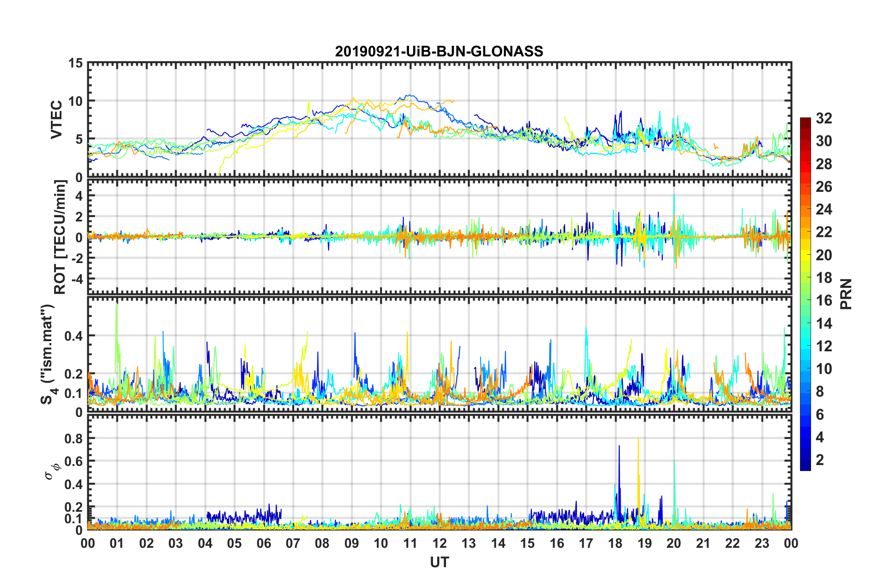Screen dimensions: 879x588
Task: Select the "UT" x-axis label
Action: pyautogui.click(x=439, y=562)
